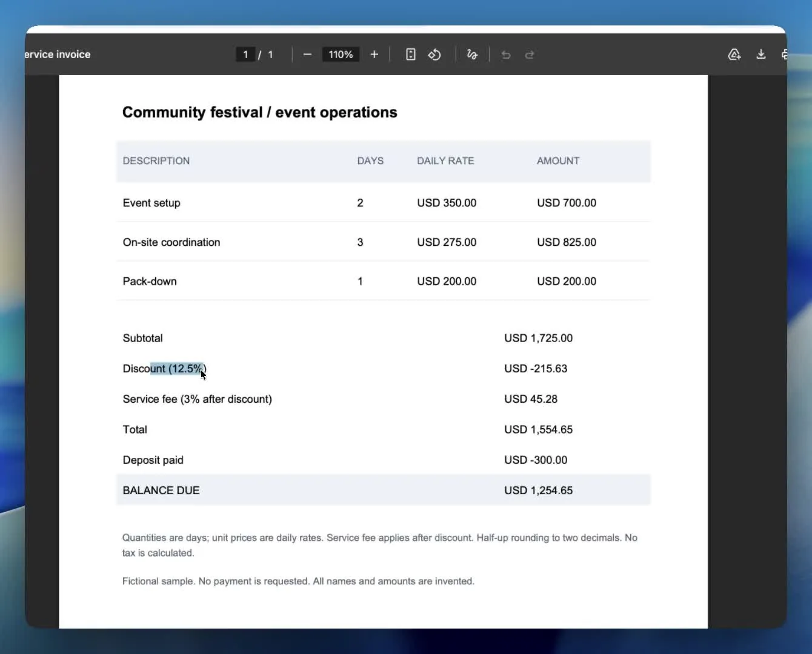
Task: Click the 'Deposit paid' label
Action: pos(153,460)
